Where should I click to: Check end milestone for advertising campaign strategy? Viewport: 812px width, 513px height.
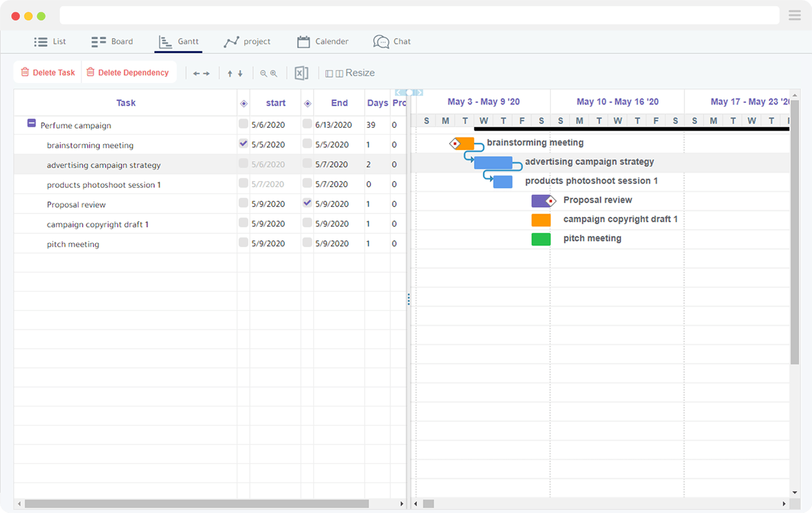(307, 163)
